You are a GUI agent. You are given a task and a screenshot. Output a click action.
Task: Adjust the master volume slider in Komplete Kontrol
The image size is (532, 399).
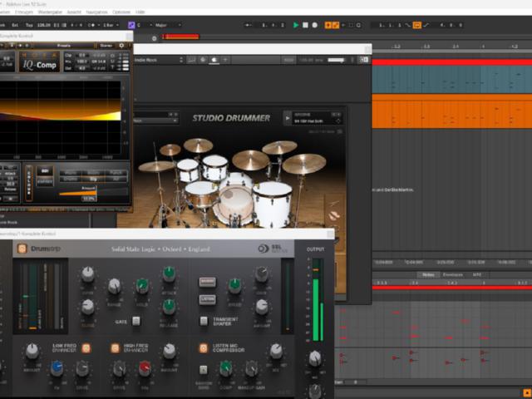tap(336, 60)
